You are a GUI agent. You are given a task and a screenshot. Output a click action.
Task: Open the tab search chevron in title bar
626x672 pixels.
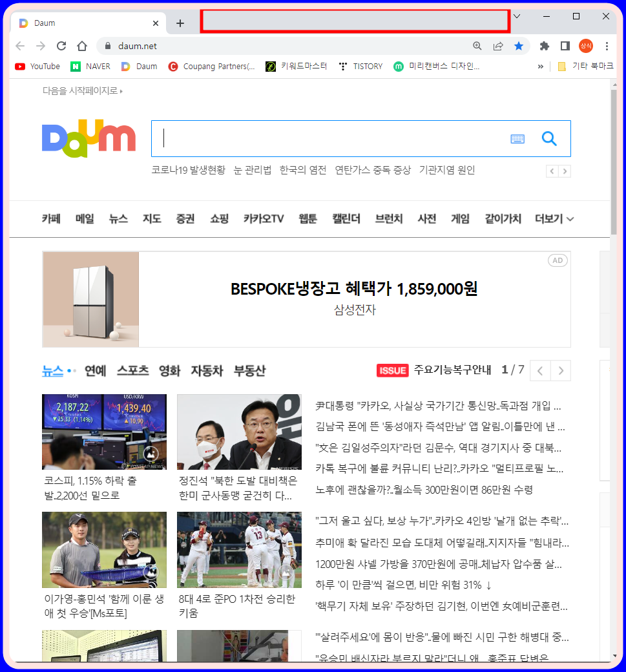click(x=517, y=16)
